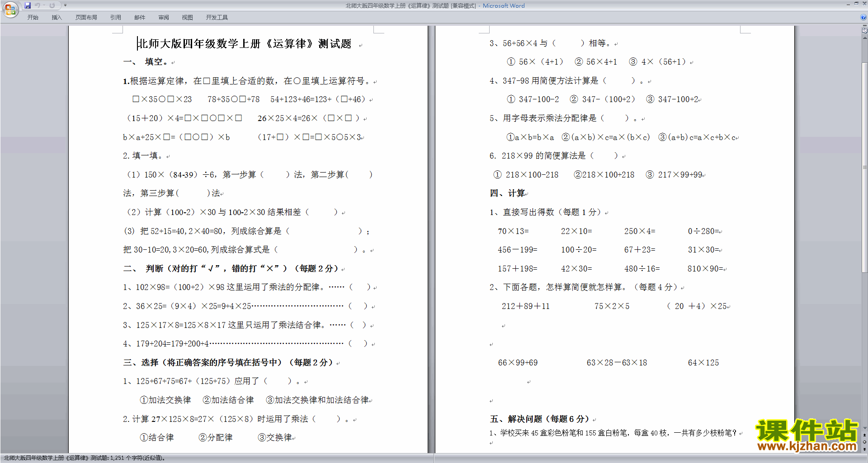Click option ① 56×（4+1）
The width and height of the screenshot is (868, 463).
pos(535,62)
